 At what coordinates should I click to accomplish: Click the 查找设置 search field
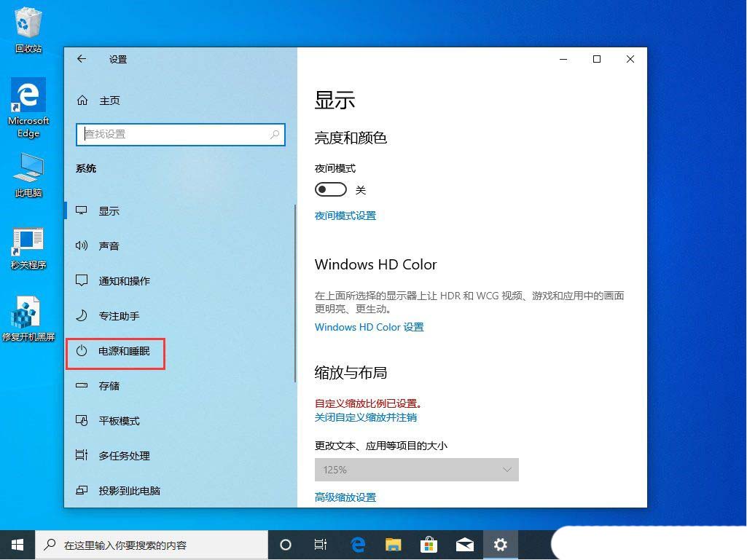tap(181, 134)
